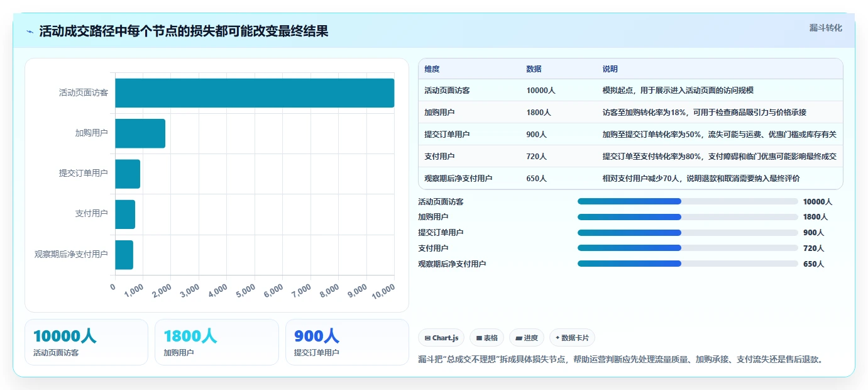This screenshot has height=390, width=868.
Task: Click the 720人 cell in the table
Action: click(536, 157)
